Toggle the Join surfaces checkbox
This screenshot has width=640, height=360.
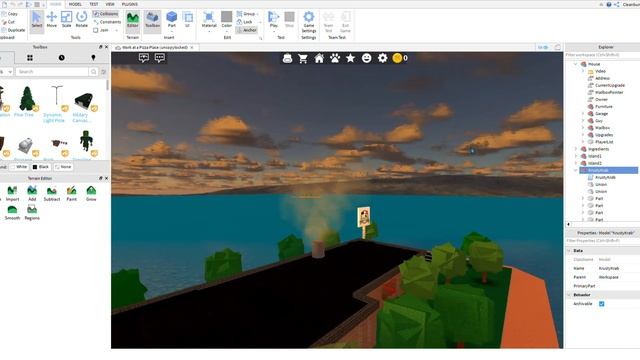[x=96, y=30]
